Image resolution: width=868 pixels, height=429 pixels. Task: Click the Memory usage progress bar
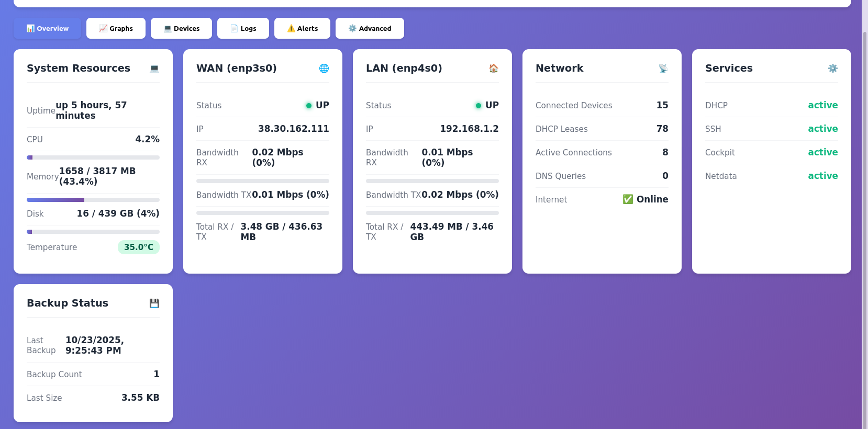(x=93, y=200)
